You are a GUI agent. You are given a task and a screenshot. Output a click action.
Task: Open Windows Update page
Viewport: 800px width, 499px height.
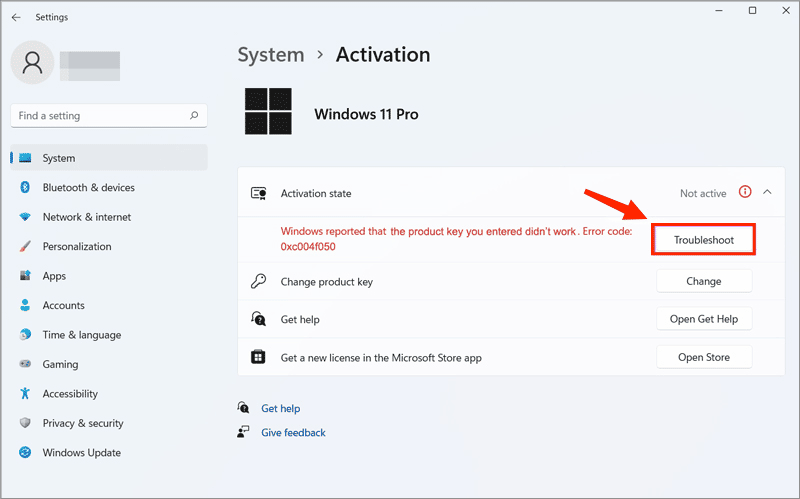109,453
